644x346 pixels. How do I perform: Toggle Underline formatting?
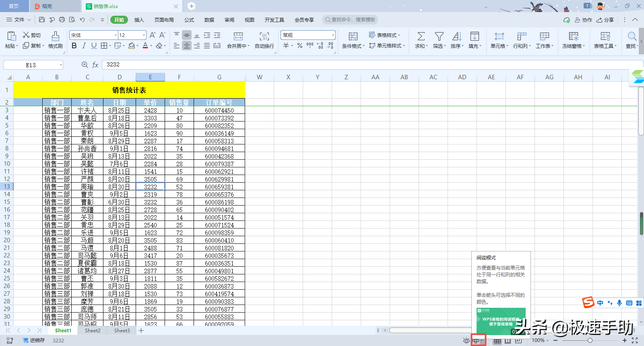pyautogui.click(x=94, y=46)
